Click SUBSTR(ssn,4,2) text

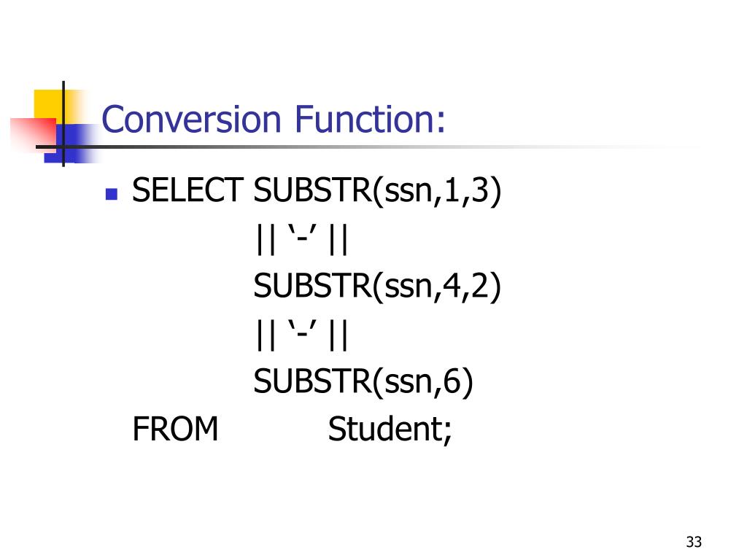click(377, 287)
